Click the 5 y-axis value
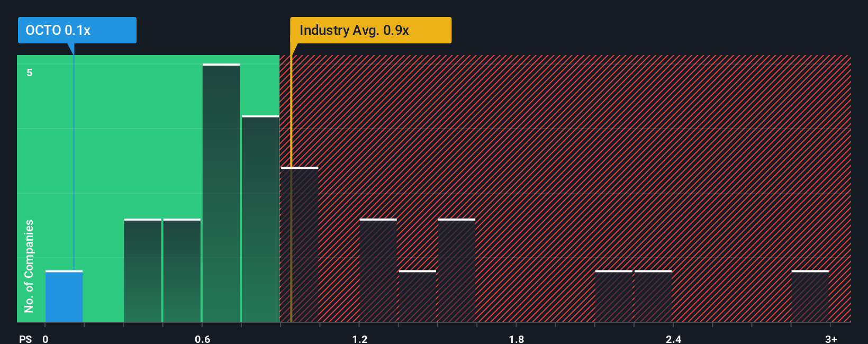Image resolution: width=868 pixels, height=344 pixels. tap(30, 73)
